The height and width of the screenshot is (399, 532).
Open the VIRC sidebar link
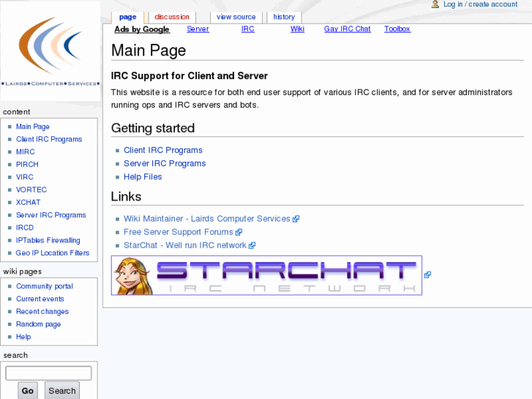tap(24, 177)
